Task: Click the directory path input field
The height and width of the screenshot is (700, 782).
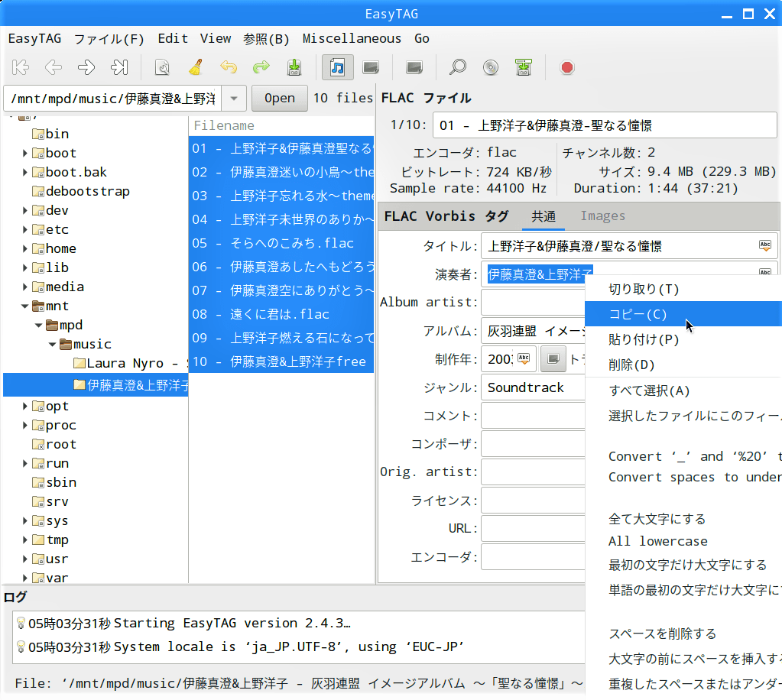Action: (112, 99)
